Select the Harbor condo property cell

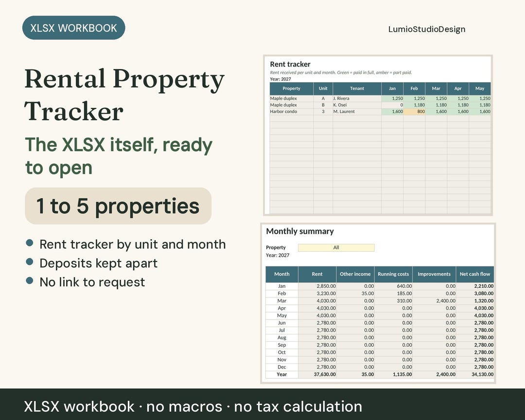(x=291, y=111)
